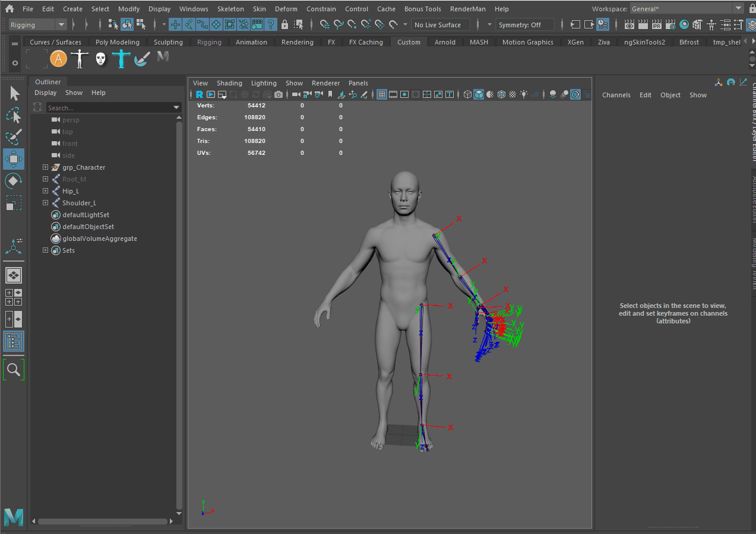Open the search magnifier in the left toolbar
Screen dimensions: 756x534
[14, 370]
